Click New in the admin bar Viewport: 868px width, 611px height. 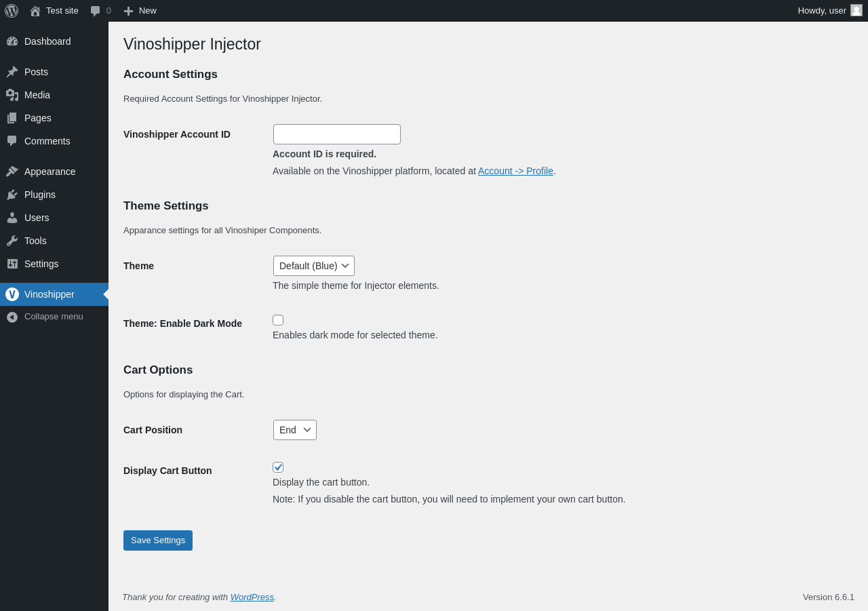tap(148, 11)
